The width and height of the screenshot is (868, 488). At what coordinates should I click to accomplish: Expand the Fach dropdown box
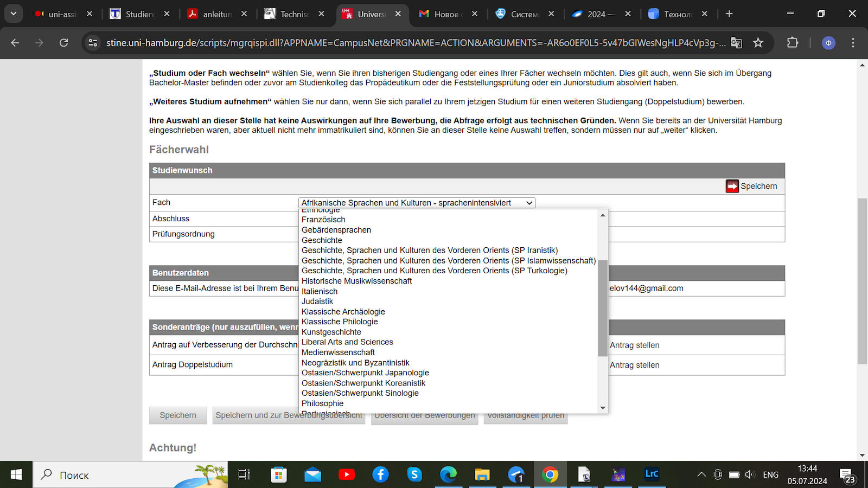(416, 203)
